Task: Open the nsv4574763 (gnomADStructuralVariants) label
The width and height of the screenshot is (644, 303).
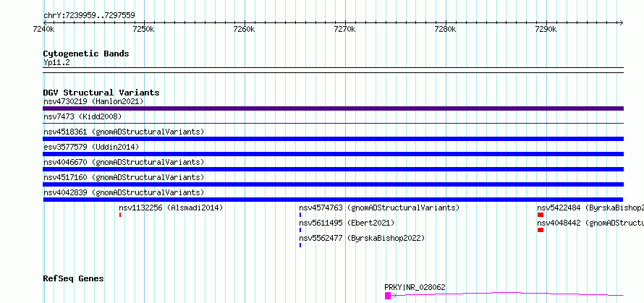Action: tap(379, 208)
